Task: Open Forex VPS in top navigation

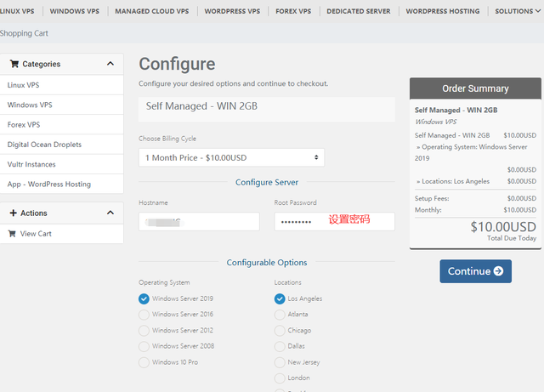Action: click(293, 11)
